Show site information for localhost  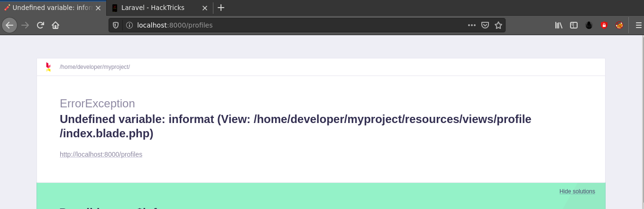point(129,25)
